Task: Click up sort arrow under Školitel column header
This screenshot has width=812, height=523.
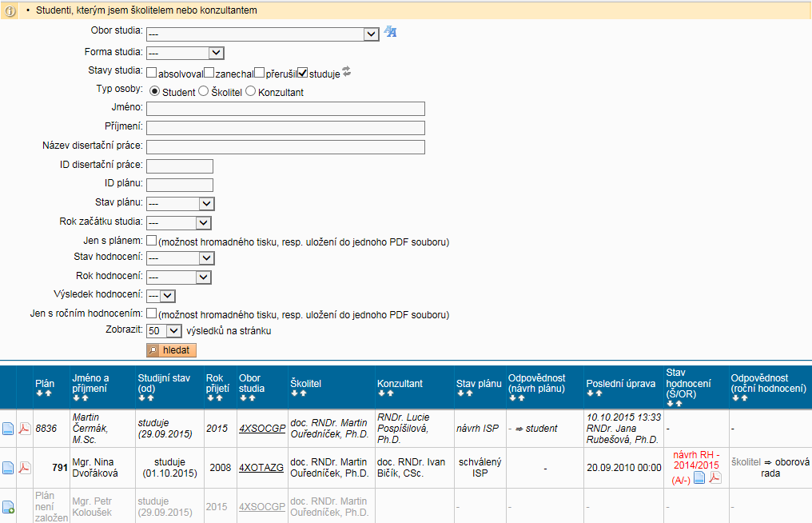Action: click(x=302, y=393)
